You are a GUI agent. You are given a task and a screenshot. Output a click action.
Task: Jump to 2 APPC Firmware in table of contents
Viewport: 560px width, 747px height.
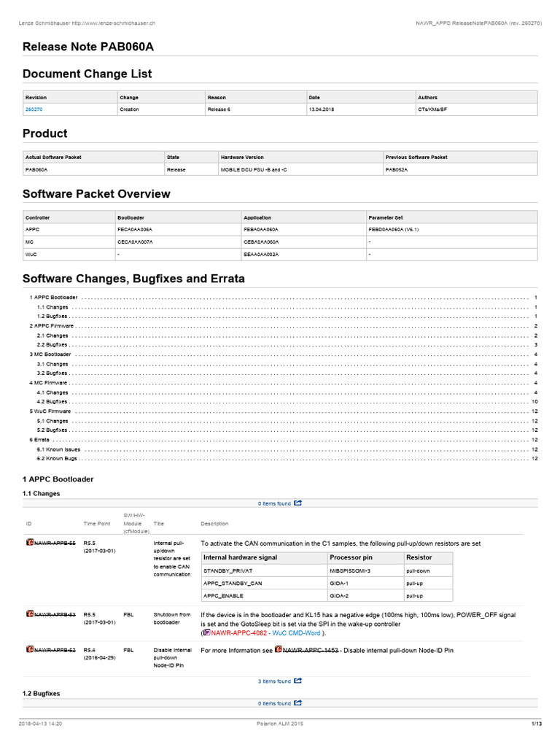(x=52, y=326)
